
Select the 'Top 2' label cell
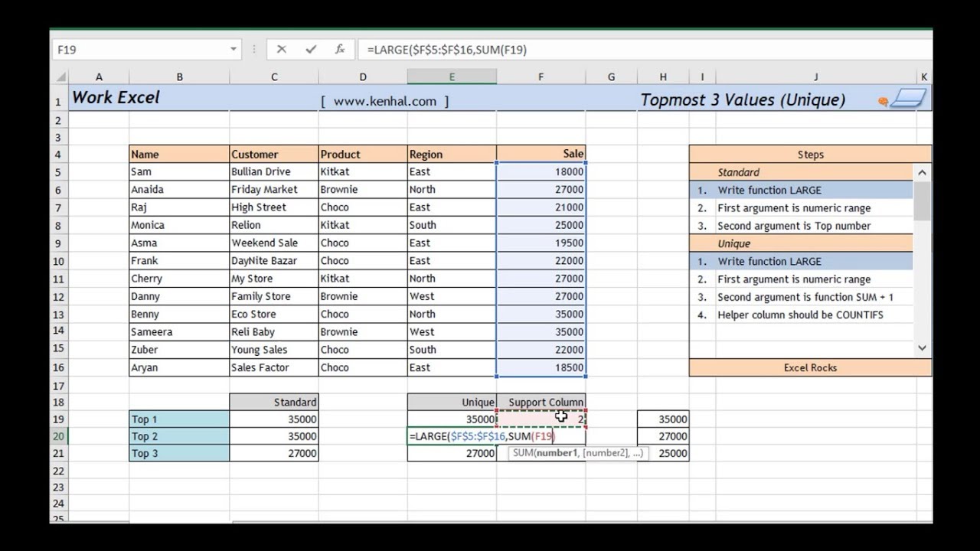point(179,436)
